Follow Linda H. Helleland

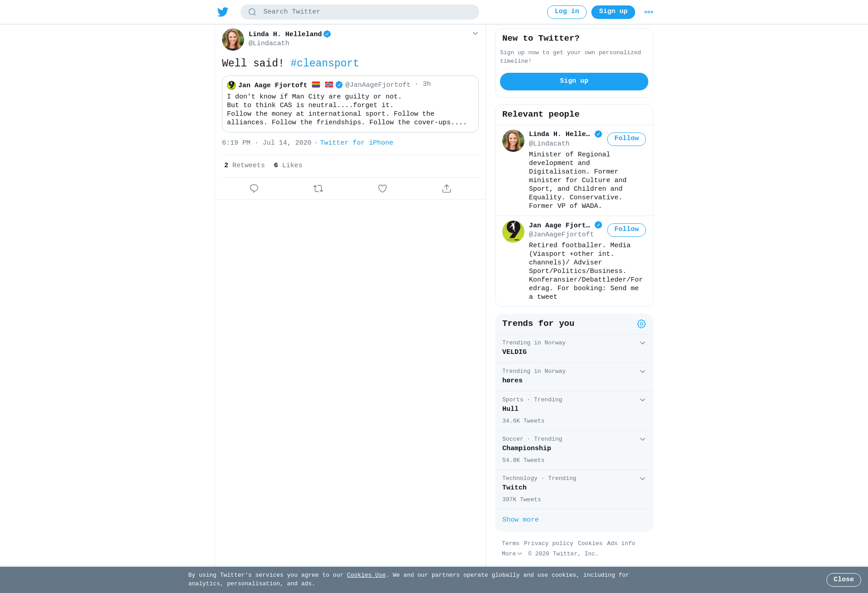(x=627, y=139)
